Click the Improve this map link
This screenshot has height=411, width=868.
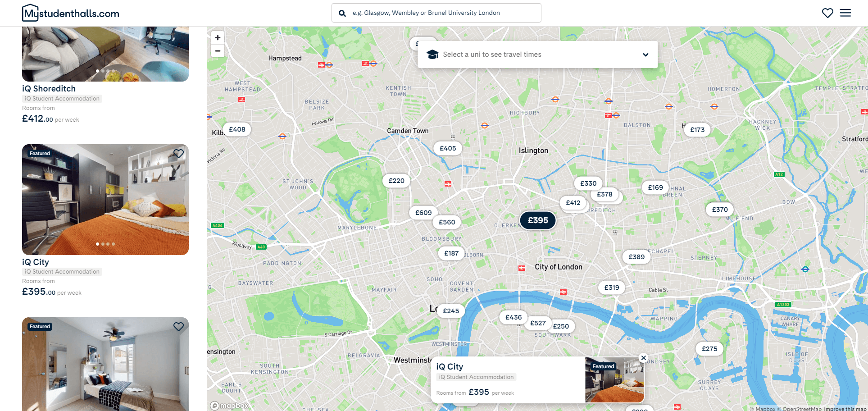845,409
